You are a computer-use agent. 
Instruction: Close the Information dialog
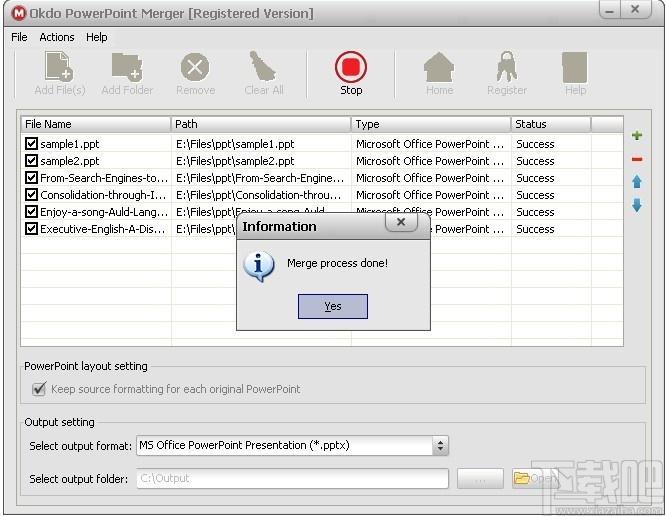point(401,222)
